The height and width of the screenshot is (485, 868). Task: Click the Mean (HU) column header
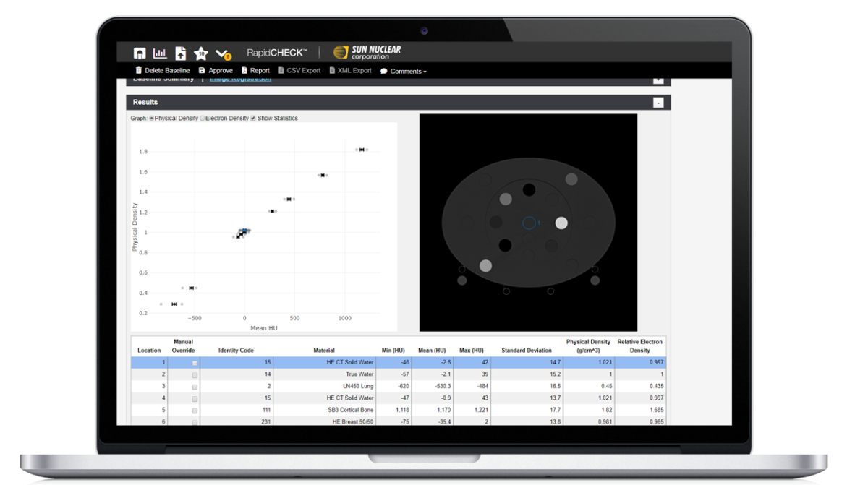432,351
